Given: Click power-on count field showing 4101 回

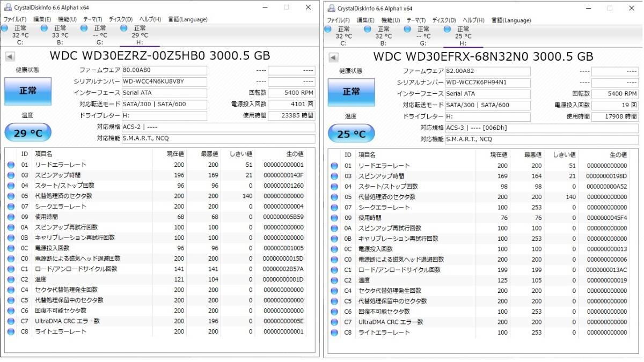Looking at the screenshot, I should (x=291, y=104).
